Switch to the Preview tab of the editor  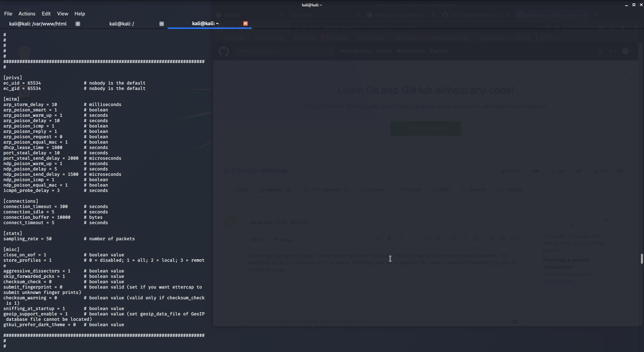[283, 240]
